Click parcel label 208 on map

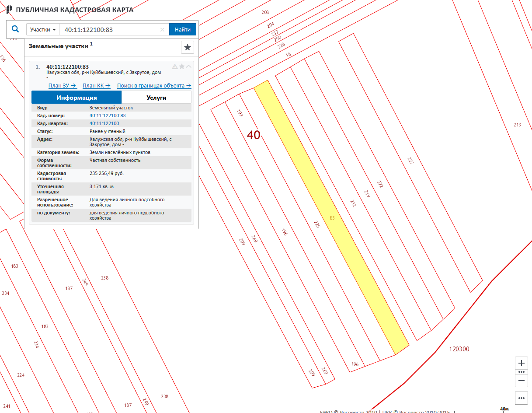(x=265, y=12)
